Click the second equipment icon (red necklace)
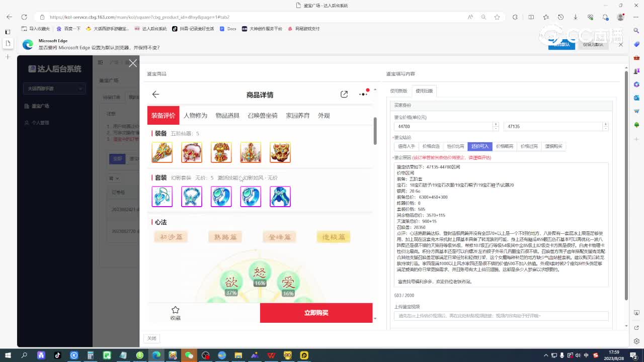This screenshot has height=362, width=644. (x=192, y=152)
